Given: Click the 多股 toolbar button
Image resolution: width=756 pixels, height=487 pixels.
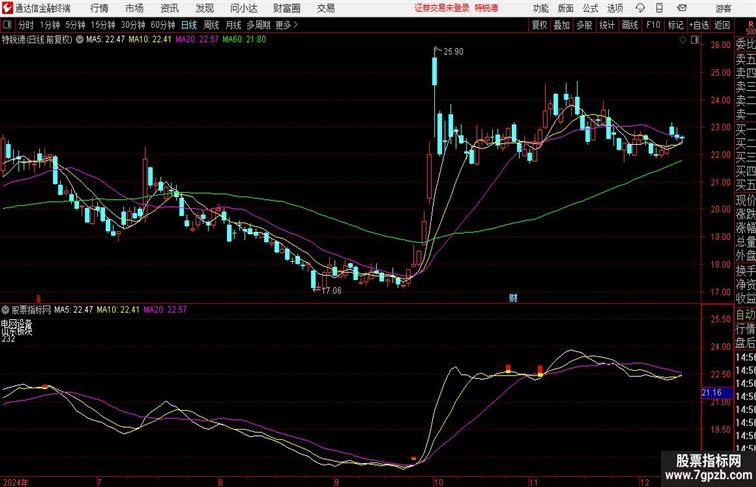Looking at the screenshot, I should (584, 25).
